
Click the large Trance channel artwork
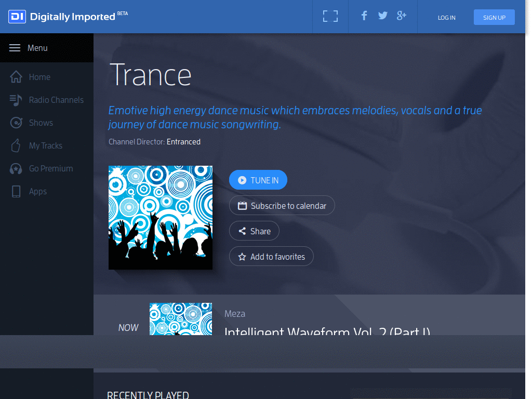[x=161, y=218]
